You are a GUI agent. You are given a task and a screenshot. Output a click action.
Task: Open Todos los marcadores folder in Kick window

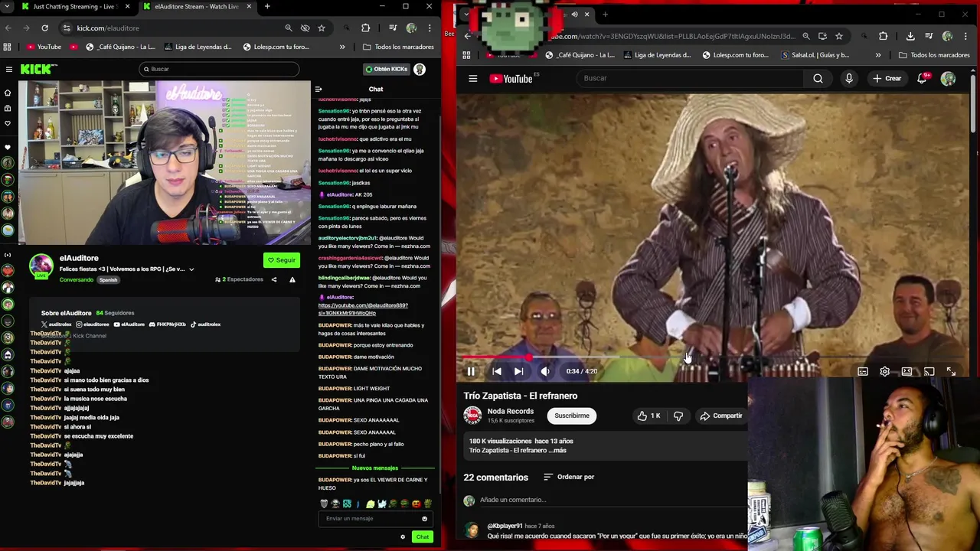click(398, 47)
